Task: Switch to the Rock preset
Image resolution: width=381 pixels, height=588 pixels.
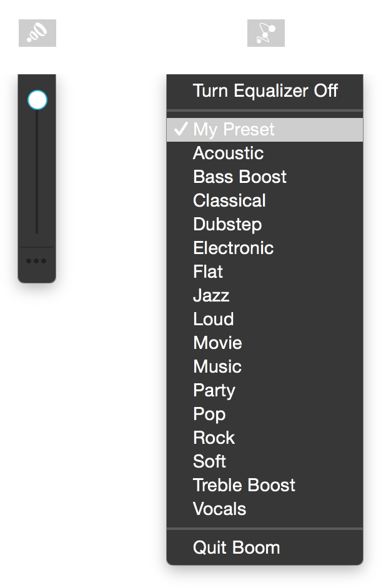Action: (265, 438)
